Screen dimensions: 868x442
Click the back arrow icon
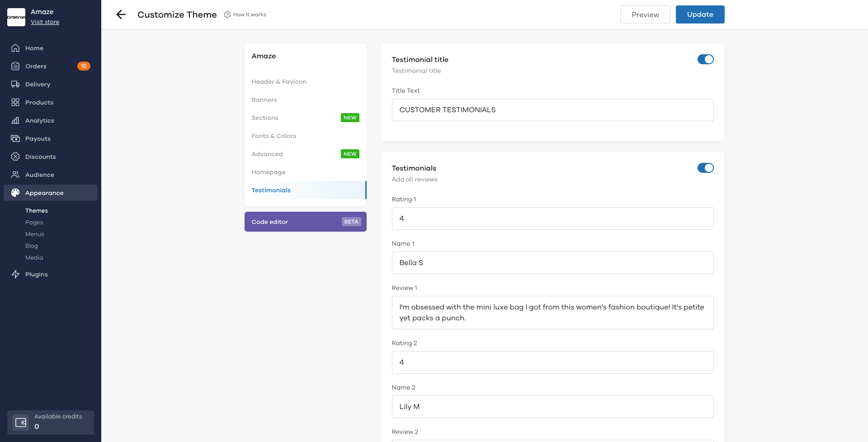click(121, 14)
